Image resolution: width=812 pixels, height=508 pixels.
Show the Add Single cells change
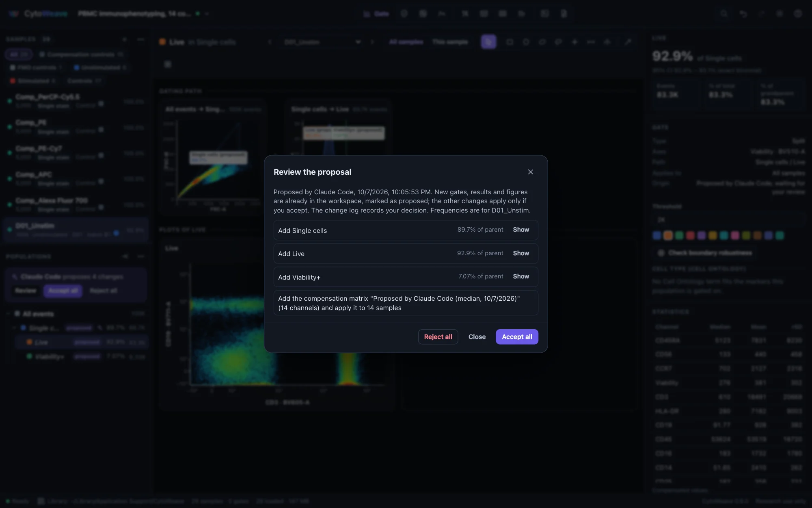(521, 230)
